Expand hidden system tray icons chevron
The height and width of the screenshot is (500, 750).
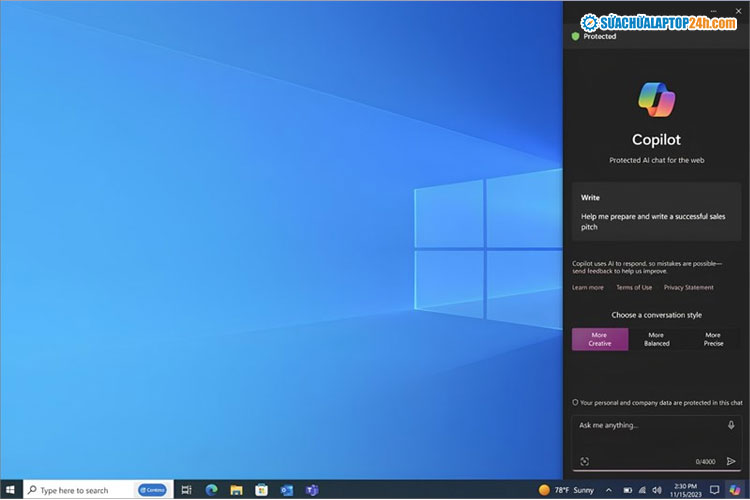(x=608, y=490)
